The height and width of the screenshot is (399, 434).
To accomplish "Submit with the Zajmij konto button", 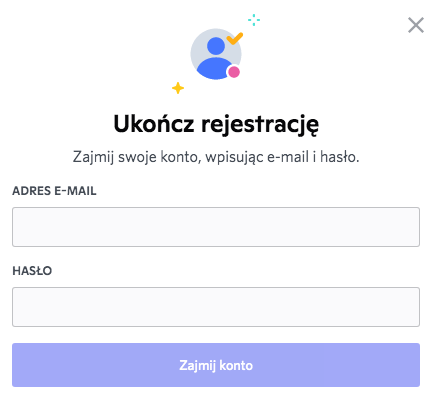I will pos(216,365).
